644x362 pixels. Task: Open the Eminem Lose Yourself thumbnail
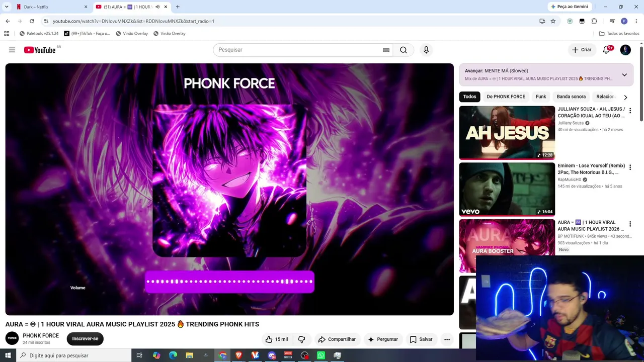(507, 190)
